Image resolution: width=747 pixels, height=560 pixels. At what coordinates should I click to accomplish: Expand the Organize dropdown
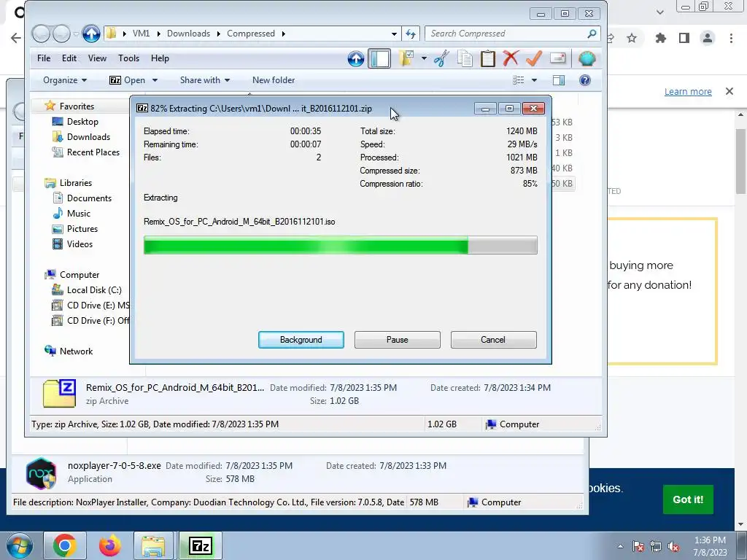click(65, 80)
